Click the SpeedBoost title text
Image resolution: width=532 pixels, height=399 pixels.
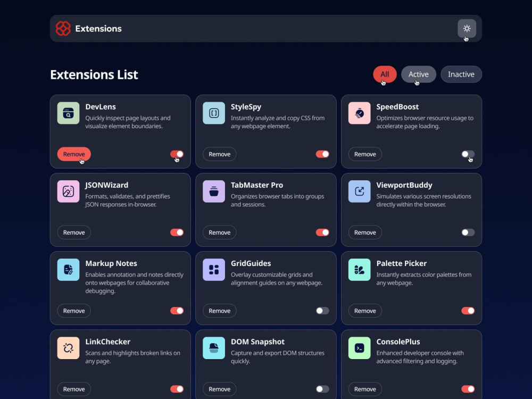(x=397, y=107)
